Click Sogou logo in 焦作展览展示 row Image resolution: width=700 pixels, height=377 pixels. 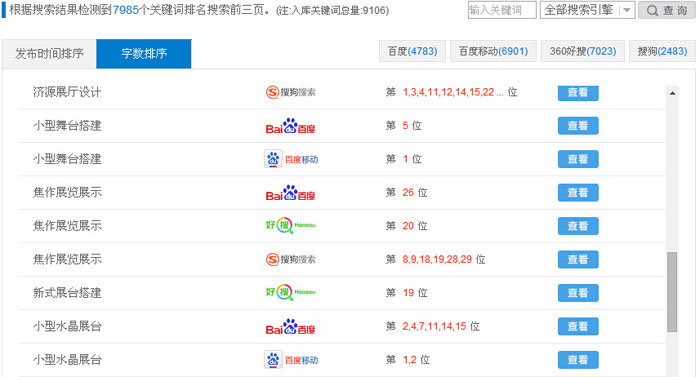291,260
